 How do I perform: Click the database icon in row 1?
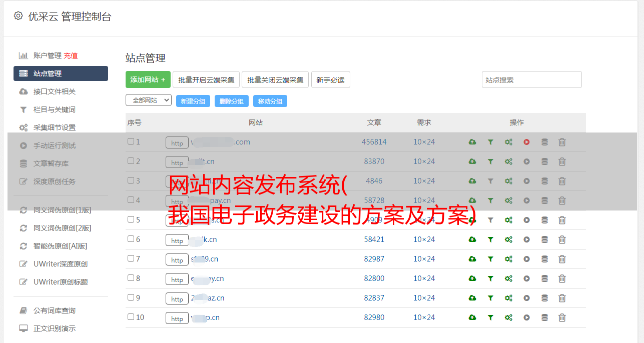click(544, 142)
